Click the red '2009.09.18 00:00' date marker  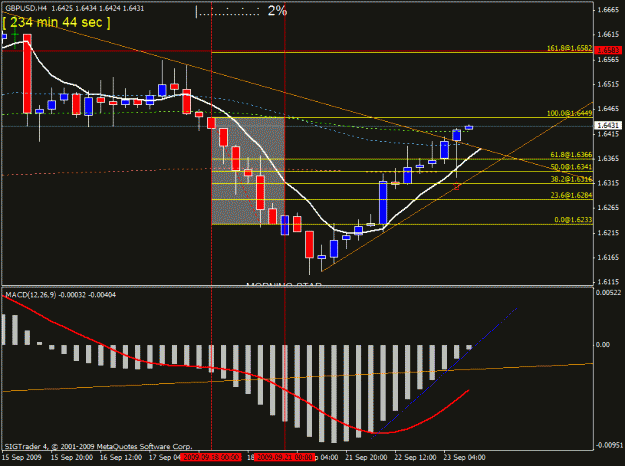(211, 458)
